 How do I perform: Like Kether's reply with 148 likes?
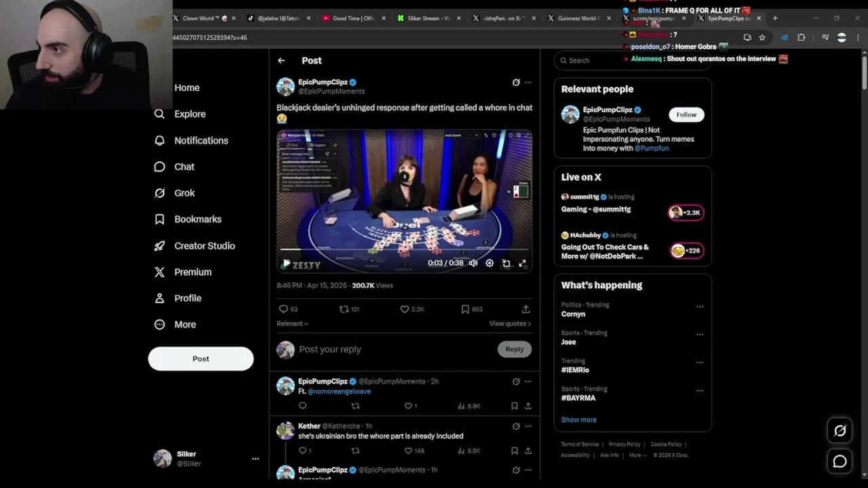(x=414, y=451)
